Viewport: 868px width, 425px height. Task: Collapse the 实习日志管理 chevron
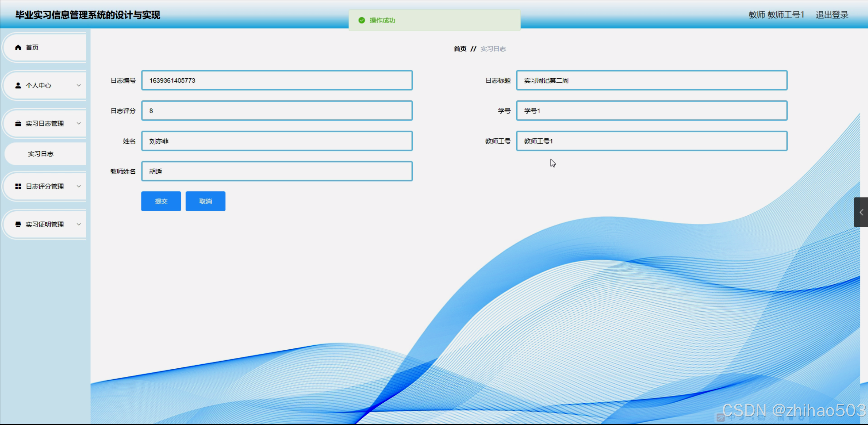click(x=79, y=123)
